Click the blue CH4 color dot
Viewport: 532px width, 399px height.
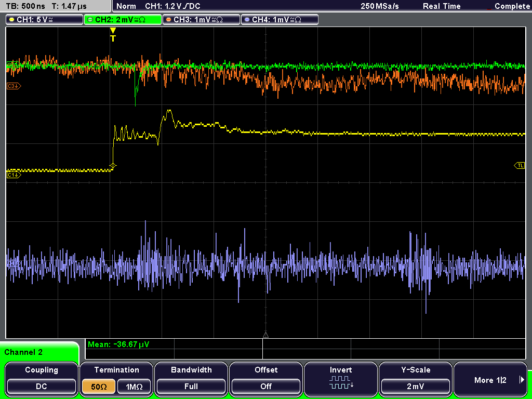[247, 20]
